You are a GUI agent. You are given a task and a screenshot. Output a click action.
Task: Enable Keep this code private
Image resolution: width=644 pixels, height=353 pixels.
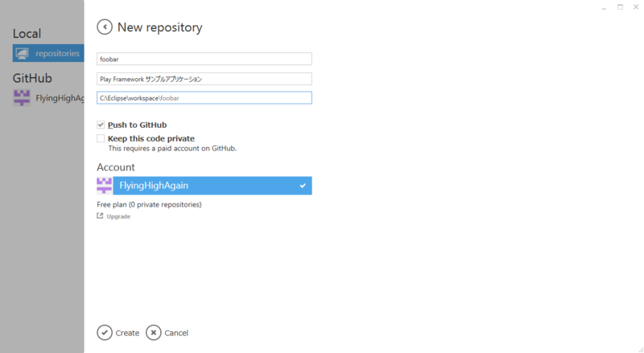coord(101,138)
